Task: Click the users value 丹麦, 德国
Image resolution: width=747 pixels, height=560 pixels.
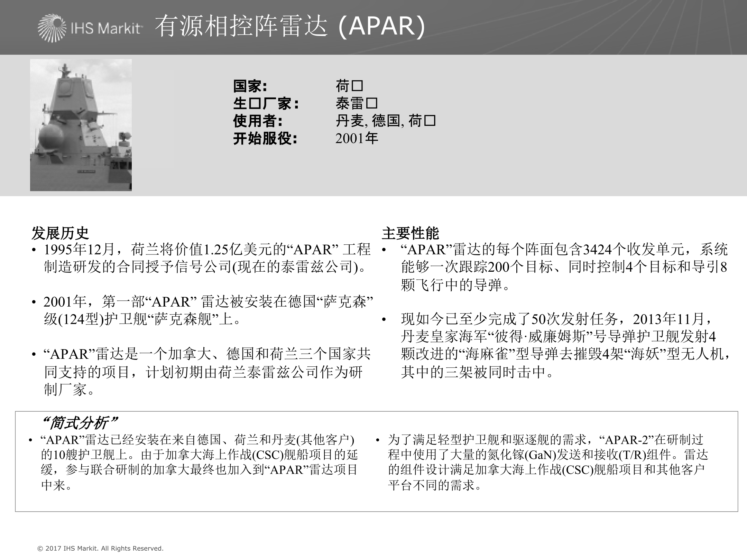Action: point(368,121)
